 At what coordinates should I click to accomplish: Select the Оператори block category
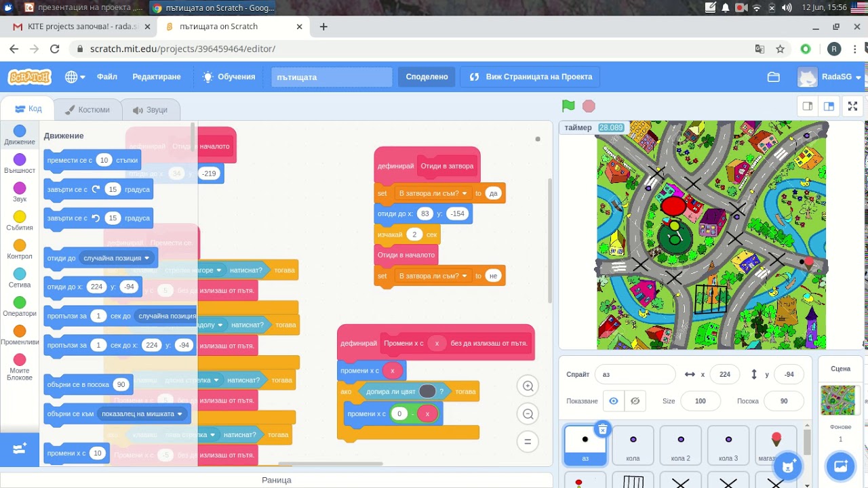pos(20,306)
